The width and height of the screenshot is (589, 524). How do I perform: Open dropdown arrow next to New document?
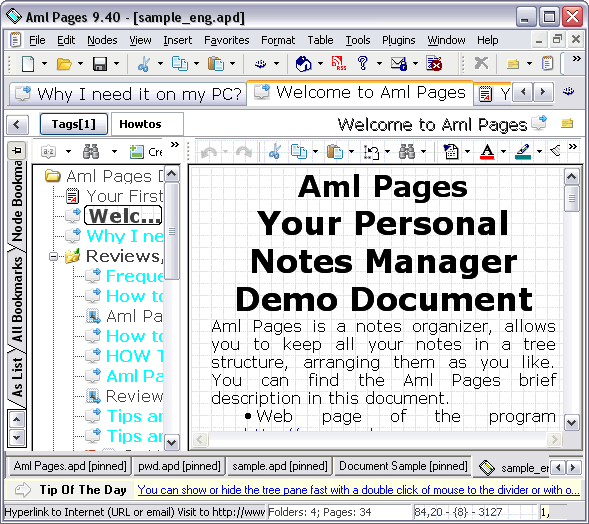click(x=44, y=63)
